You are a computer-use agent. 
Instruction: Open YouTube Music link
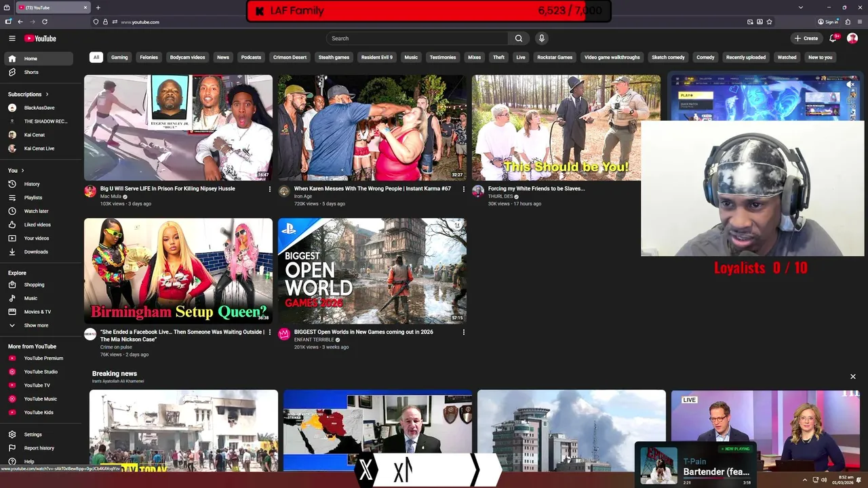tap(38, 399)
